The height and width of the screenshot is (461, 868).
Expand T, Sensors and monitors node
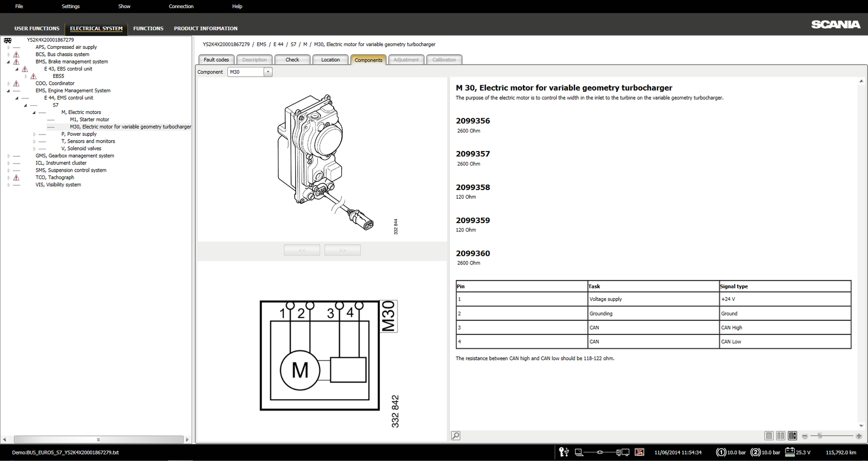34,141
